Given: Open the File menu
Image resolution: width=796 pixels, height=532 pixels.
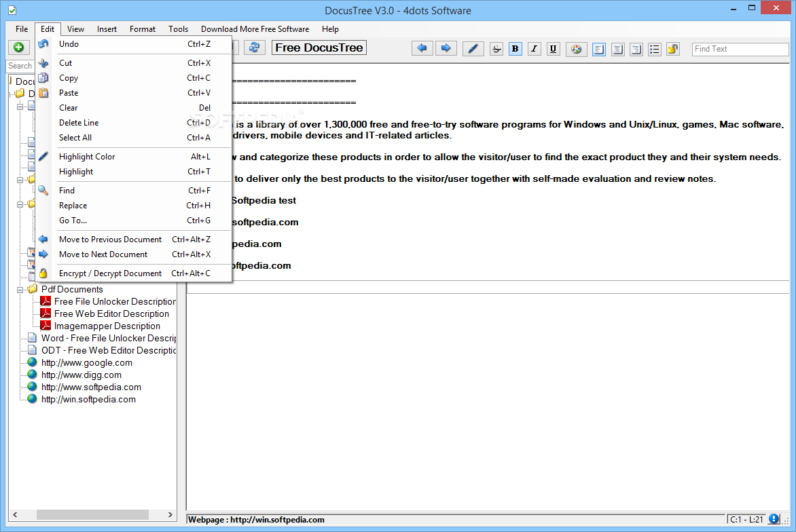Looking at the screenshot, I should pos(22,29).
